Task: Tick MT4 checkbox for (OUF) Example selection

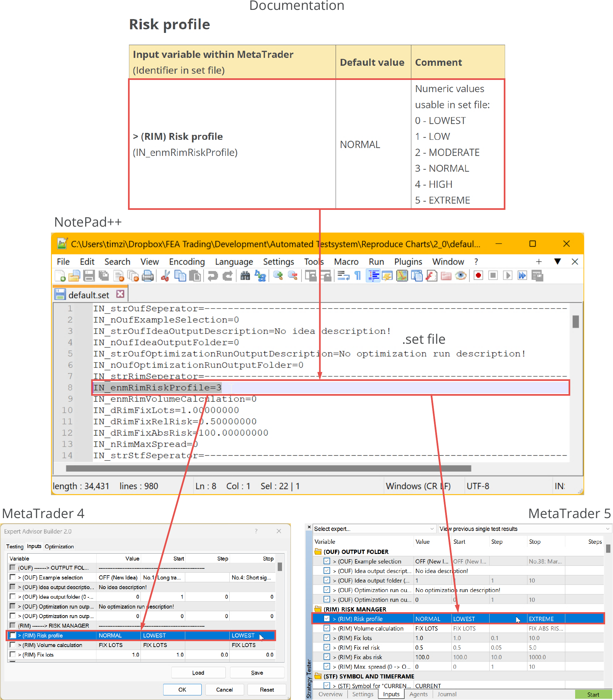Action: pos(13,577)
